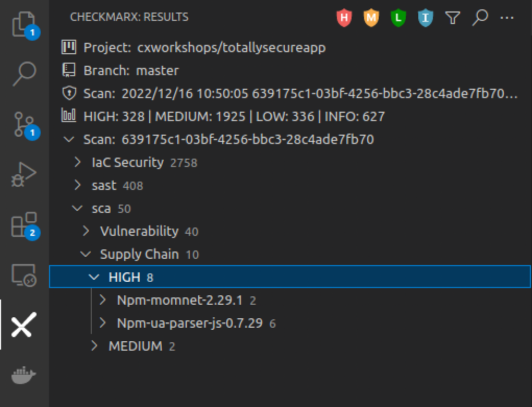Screen dimensions: 532x407
Task: Toggle the Medium severity filter shield
Action: click(x=371, y=17)
